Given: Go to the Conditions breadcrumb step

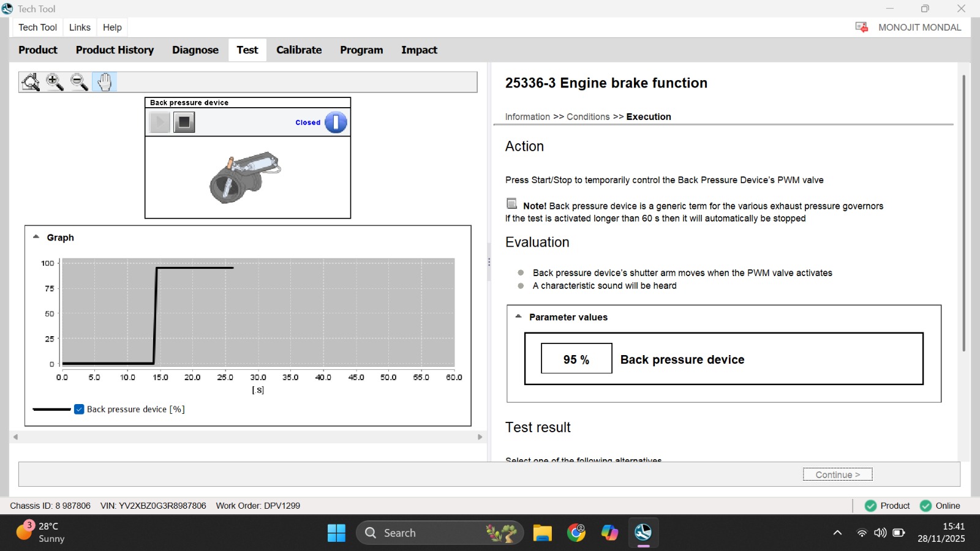Looking at the screenshot, I should point(588,117).
